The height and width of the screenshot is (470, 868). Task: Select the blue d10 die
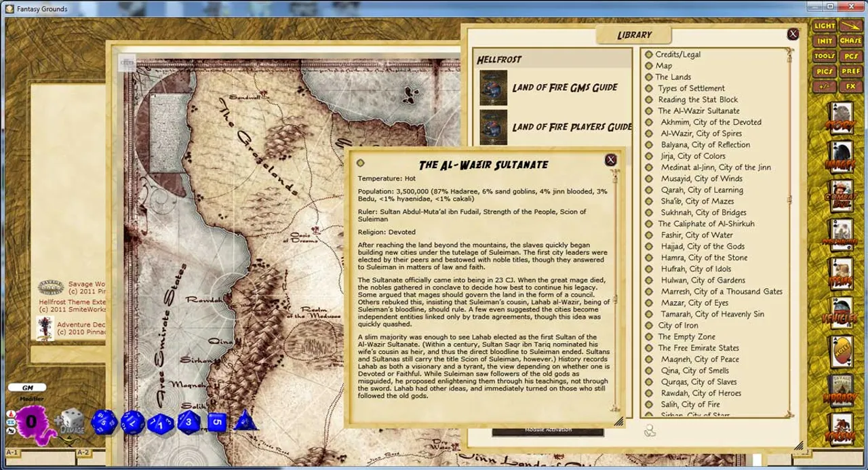tap(161, 424)
